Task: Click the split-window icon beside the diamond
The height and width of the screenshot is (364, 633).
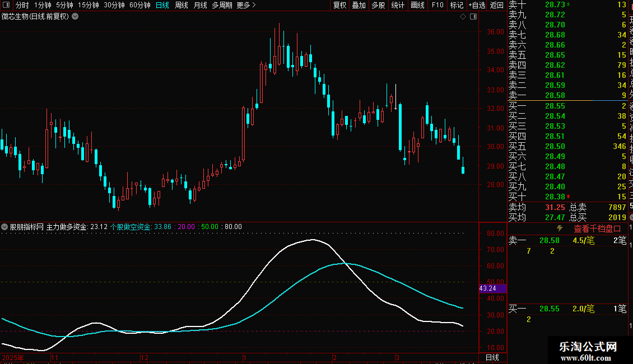Action: point(473,17)
